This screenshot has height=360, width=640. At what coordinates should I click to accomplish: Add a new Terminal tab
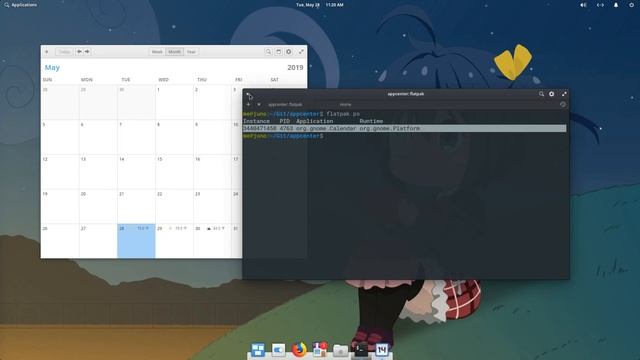[x=249, y=104]
